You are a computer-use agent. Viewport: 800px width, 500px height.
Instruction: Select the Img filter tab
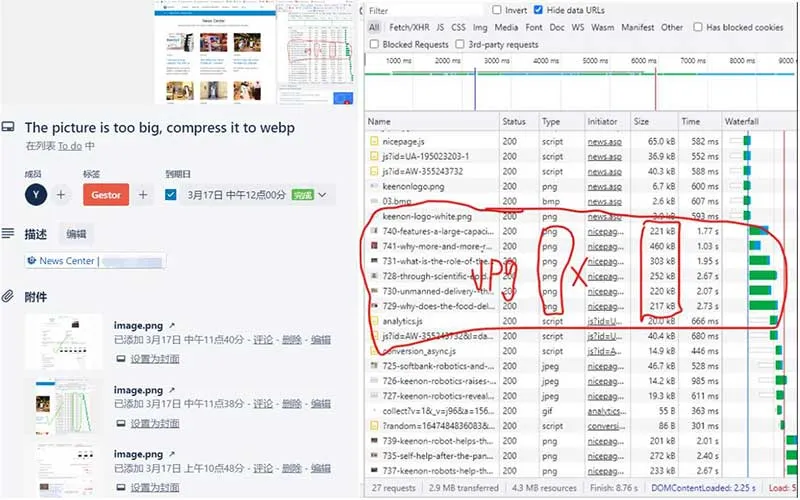pyautogui.click(x=480, y=27)
